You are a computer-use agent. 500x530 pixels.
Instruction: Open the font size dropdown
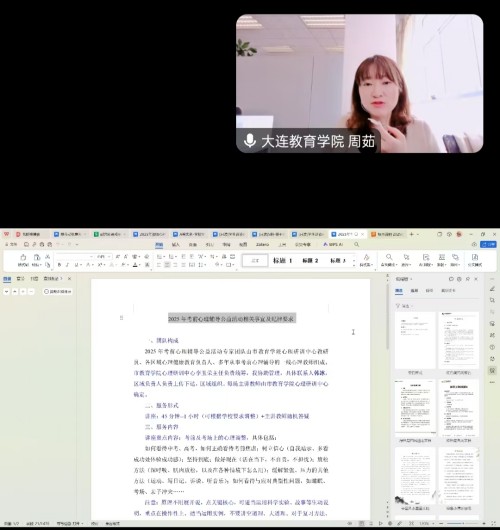pos(103,257)
